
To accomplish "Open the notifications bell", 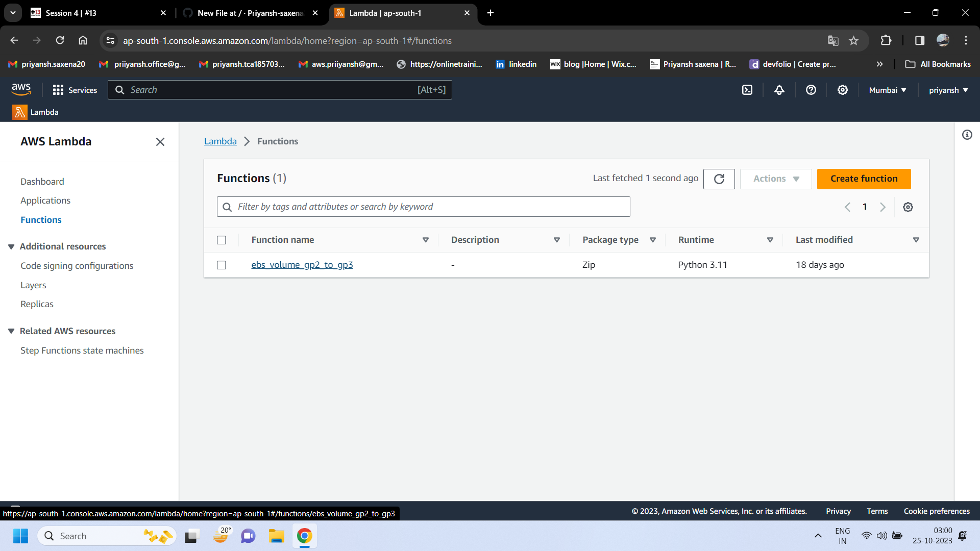I will [779, 90].
